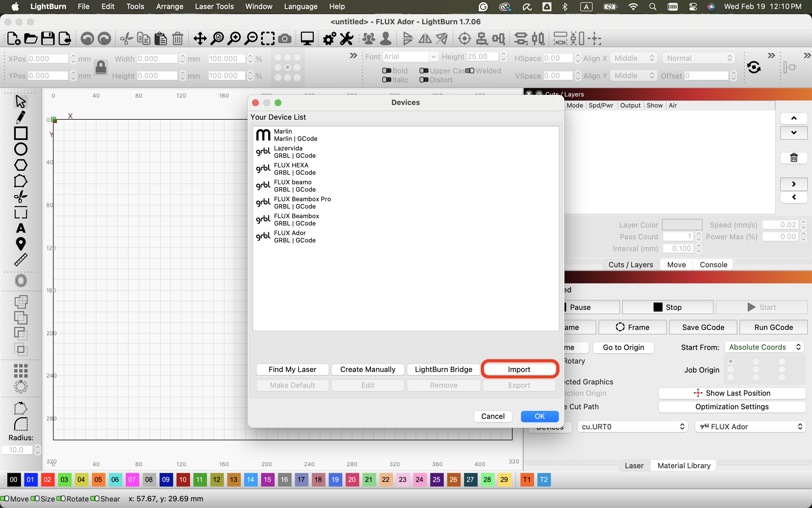This screenshot has width=812, height=508.
Task: Open a file with the folder icon
Action: pos(31,39)
